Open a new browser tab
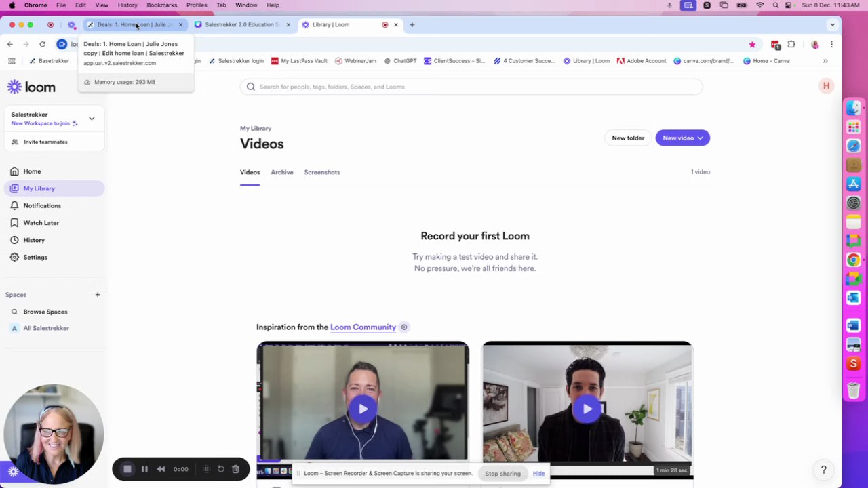Image resolution: width=868 pixels, height=488 pixels. pyautogui.click(x=412, y=25)
